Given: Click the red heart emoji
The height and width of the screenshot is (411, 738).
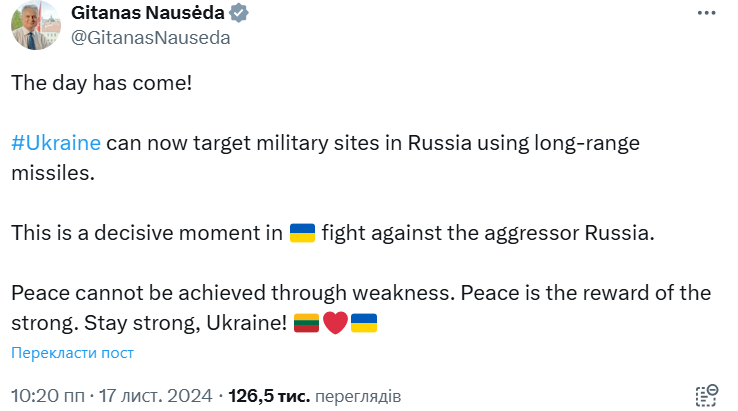Looking at the screenshot, I should [335, 324].
